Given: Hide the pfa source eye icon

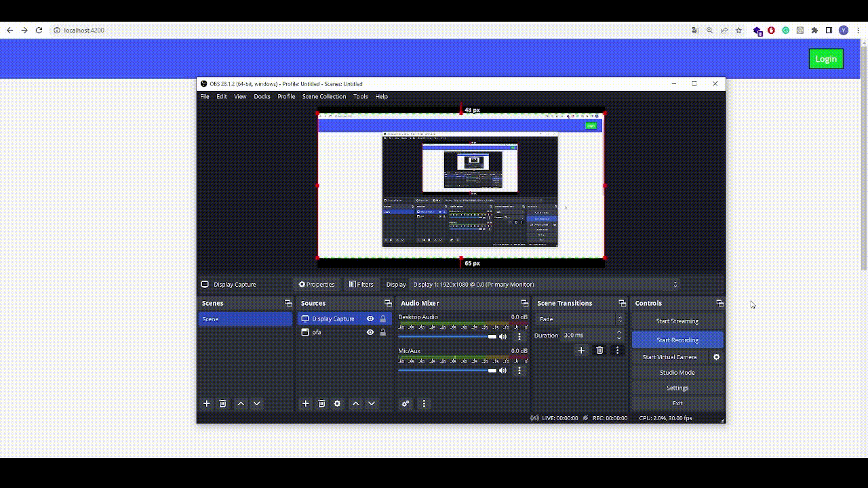Looking at the screenshot, I should click(x=370, y=332).
